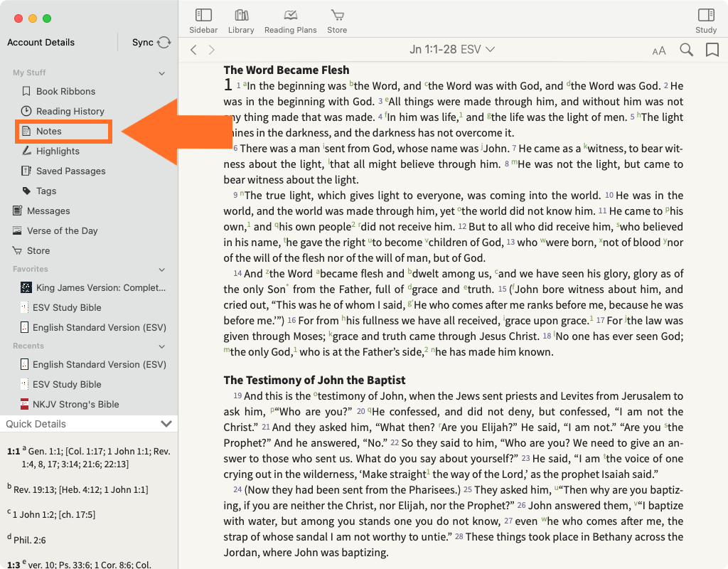
Task: Open Reading Plans in the toolbar
Action: pos(290,16)
